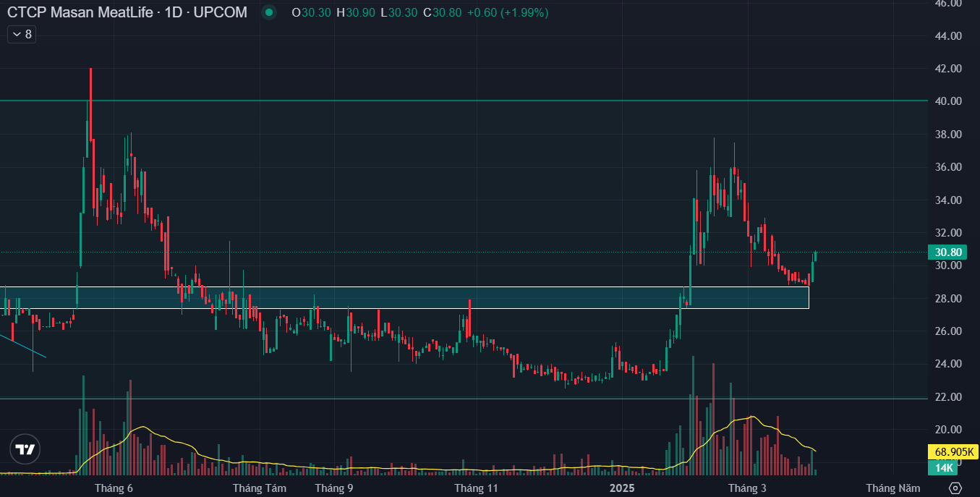Screen dimensions: 980x497
Task: Expand the indicators legend showing 8
Action: [x=22, y=34]
